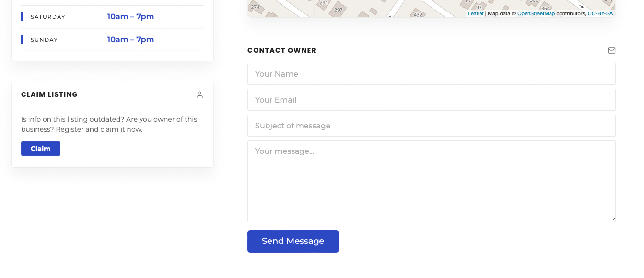Image resolution: width=644 pixels, height=278 pixels.
Task: Click the Subject of message field
Action: 431,126
